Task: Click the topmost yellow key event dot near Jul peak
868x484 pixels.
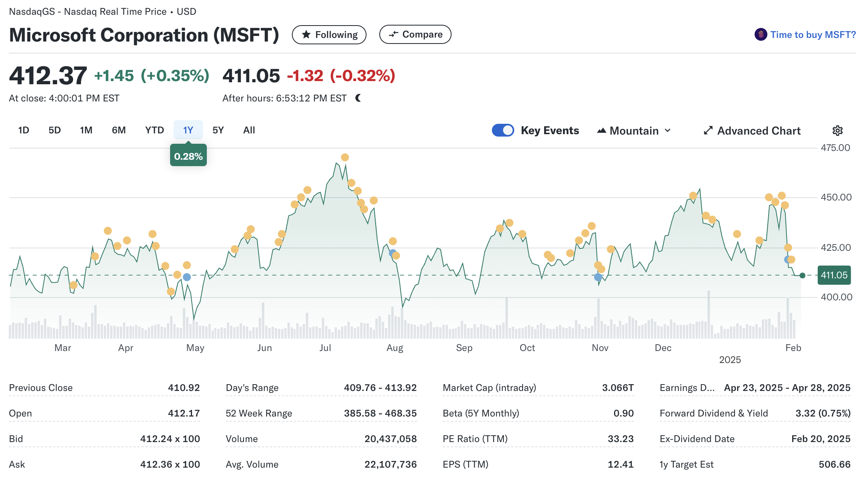Action: [x=345, y=157]
